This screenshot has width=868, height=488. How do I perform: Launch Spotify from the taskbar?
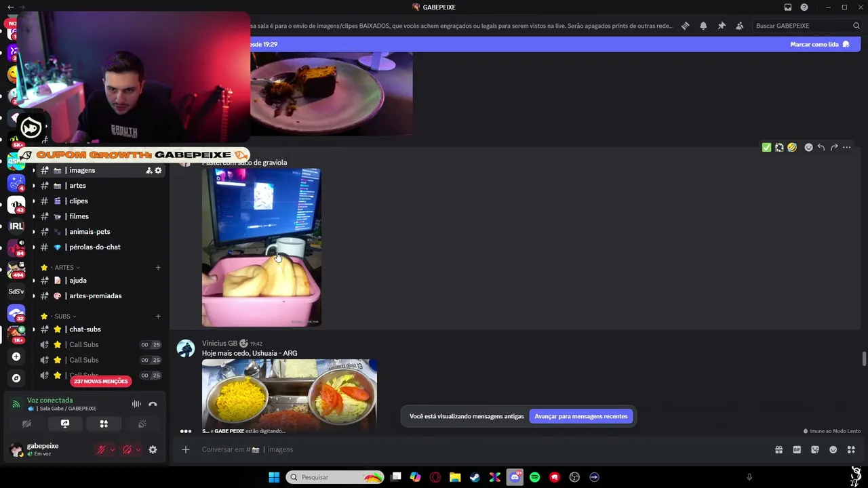coord(535,477)
